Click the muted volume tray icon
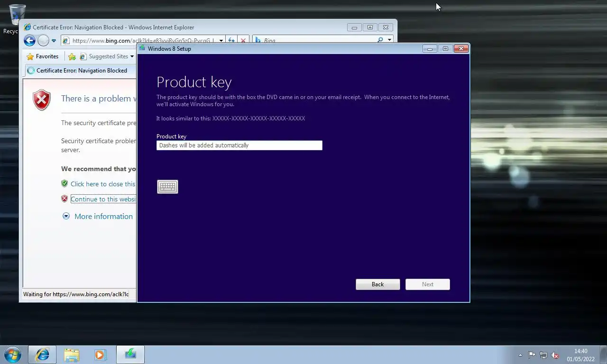The width and height of the screenshot is (607, 364). click(555, 355)
